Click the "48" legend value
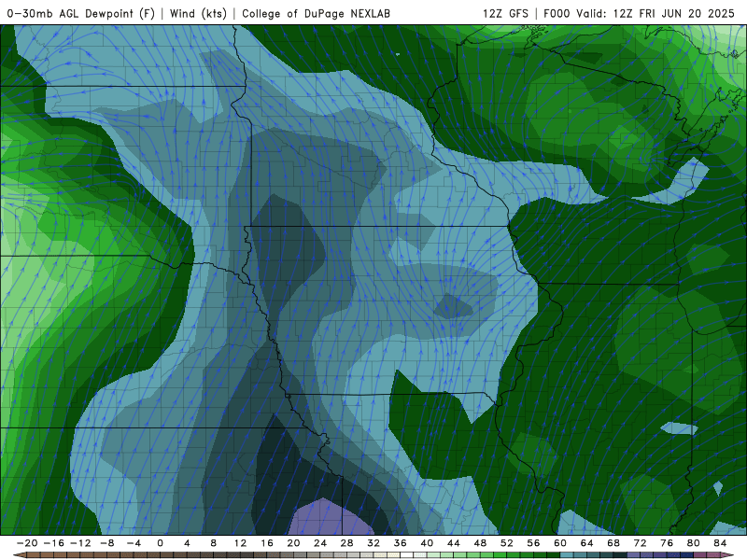The width and height of the screenshot is (747, 560). pos(480,543)
